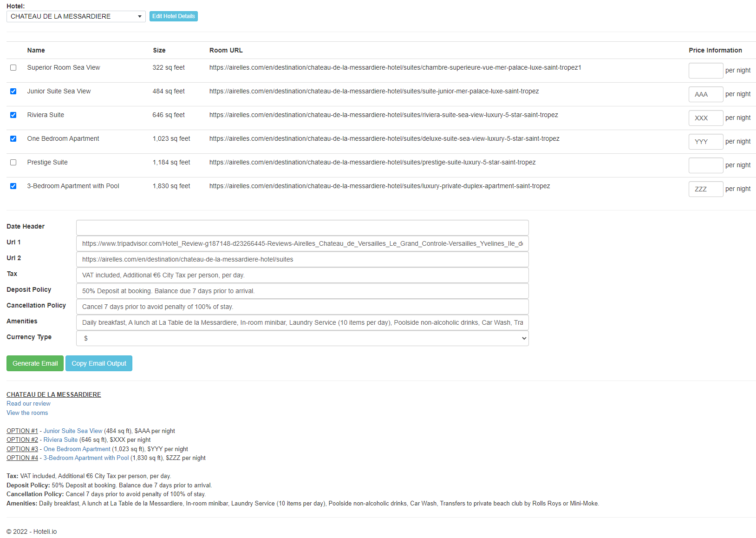Click the Deposit Policy input field
This screenshot has width=756, height=538.
pos(302,291)
